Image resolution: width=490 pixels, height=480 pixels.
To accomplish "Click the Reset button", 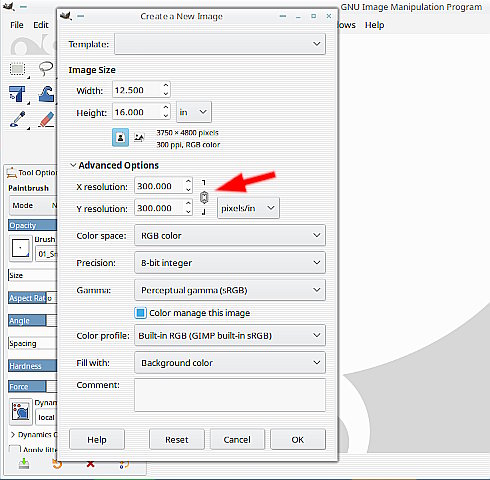I will click(x=177, y=440).
